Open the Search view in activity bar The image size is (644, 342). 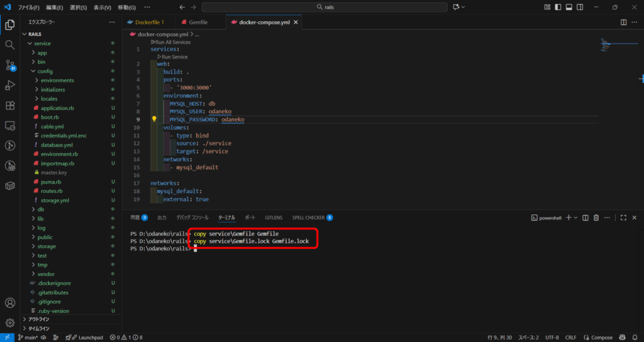click(x=9, y=45)
